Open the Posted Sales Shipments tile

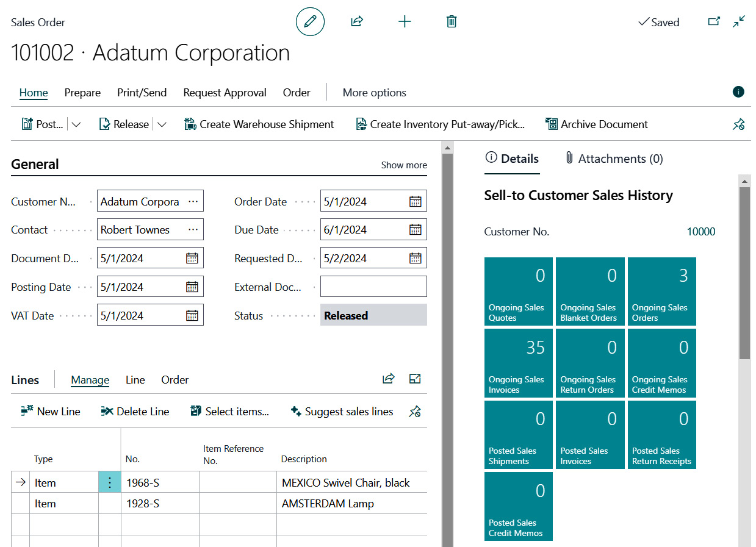pos(519,435)
